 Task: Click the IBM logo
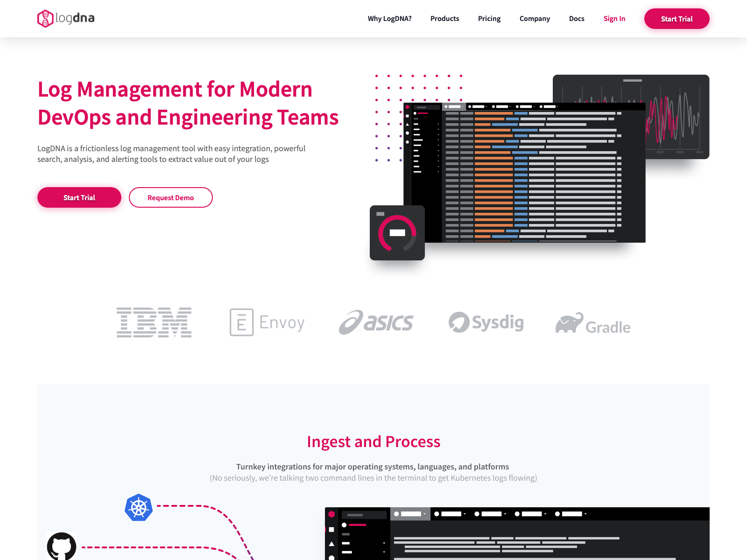click(x=154, y=322)
